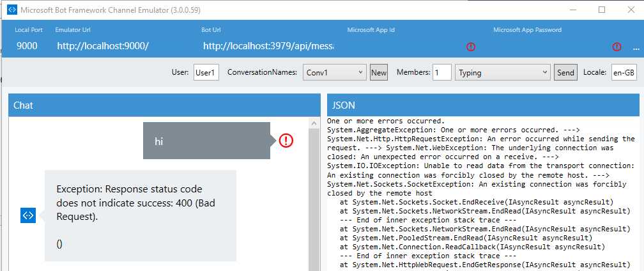The image size is (644, 271).
Task: Click the 'System.AggregateException' line in JSON
Action: (x=454, y=130)
